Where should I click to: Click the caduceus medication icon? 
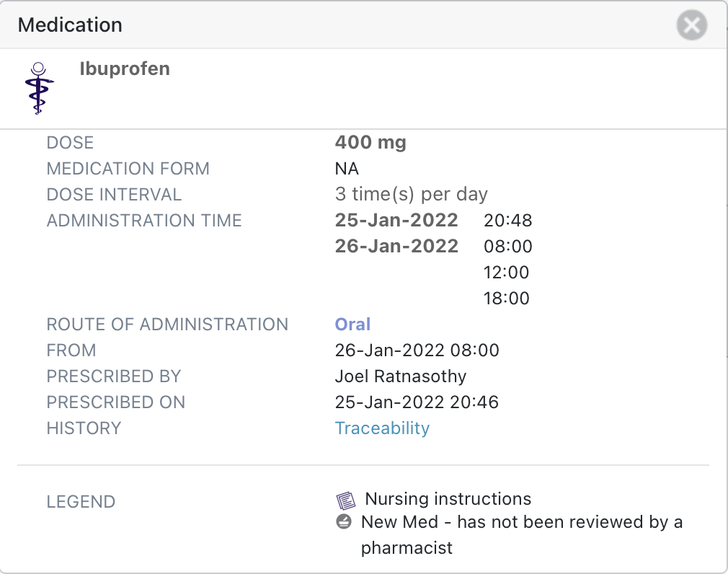tap(39, 88)
